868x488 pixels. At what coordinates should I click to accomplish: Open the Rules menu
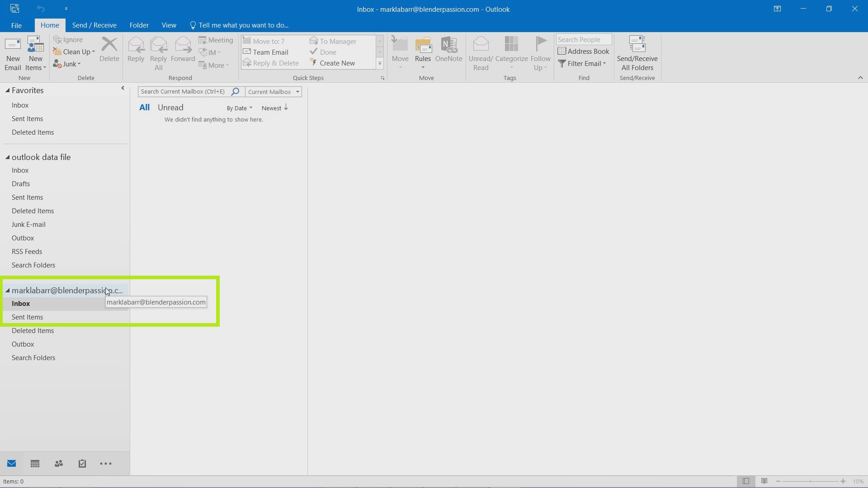click(423, 53)
